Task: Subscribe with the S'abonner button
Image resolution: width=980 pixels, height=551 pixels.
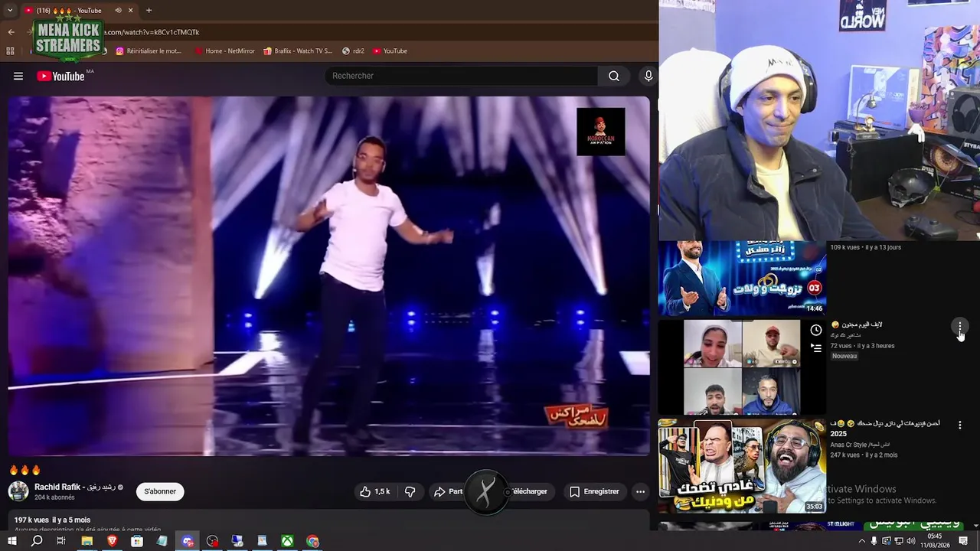Action: pos(160,491)
